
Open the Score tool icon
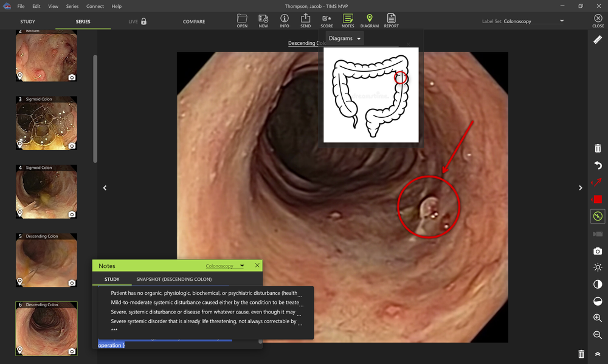click(326, 20)
